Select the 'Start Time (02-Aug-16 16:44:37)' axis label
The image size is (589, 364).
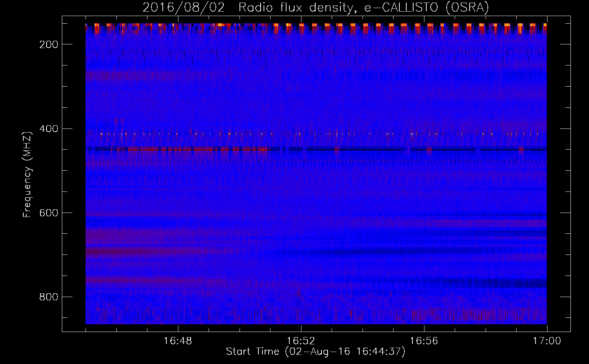pos(316,352)
